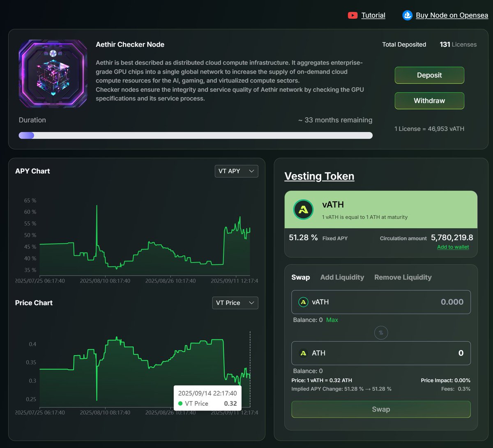Click the circulation amount 5,780,219.8
This screenshot has height=448, width=493.
coord(452,238)
